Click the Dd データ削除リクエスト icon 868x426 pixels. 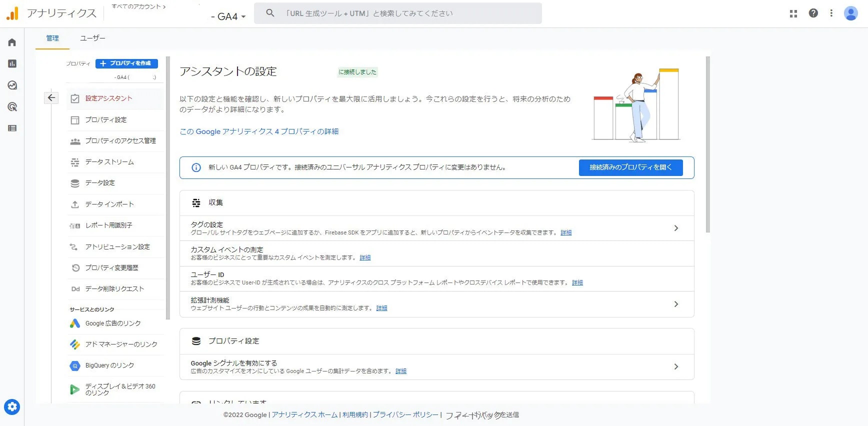[x=75, y=289]
